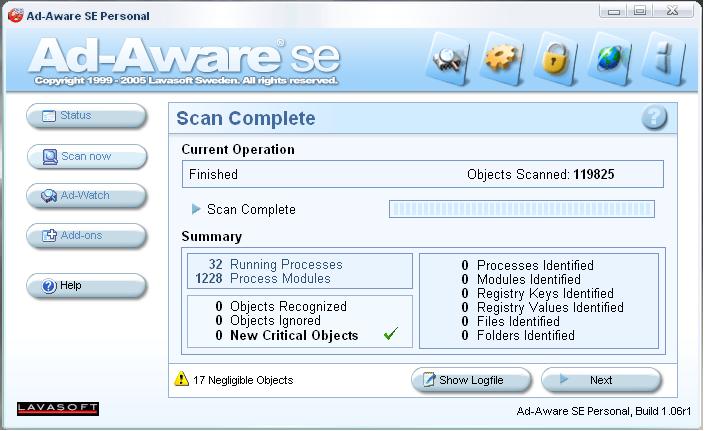Click the 0 Registry Keys Identified line
This screenshot has width=705, height=431.
[537, 293]
